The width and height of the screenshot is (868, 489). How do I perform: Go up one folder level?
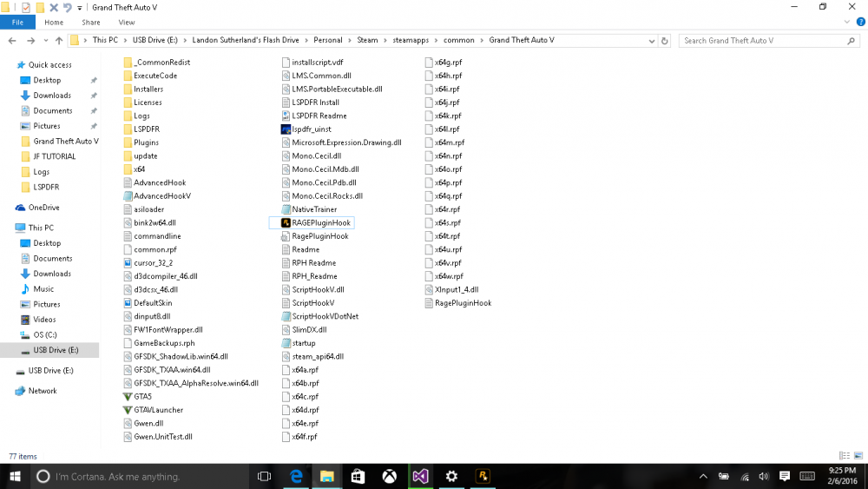click(59, 41)
